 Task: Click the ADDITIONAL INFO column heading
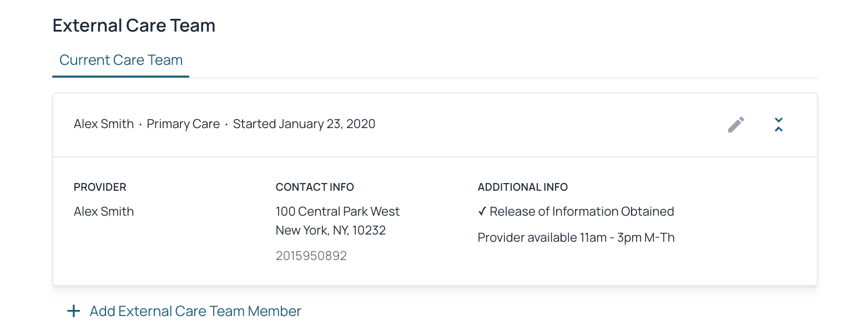point(523,187)
